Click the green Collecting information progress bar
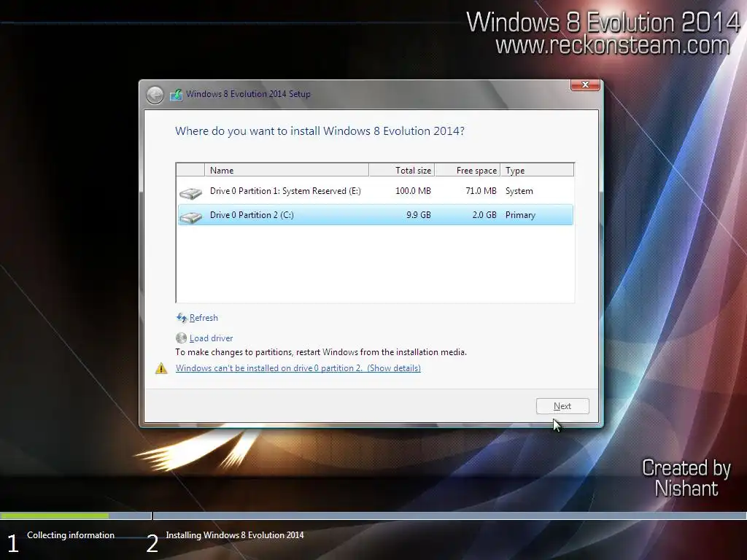 click(54, 516)
